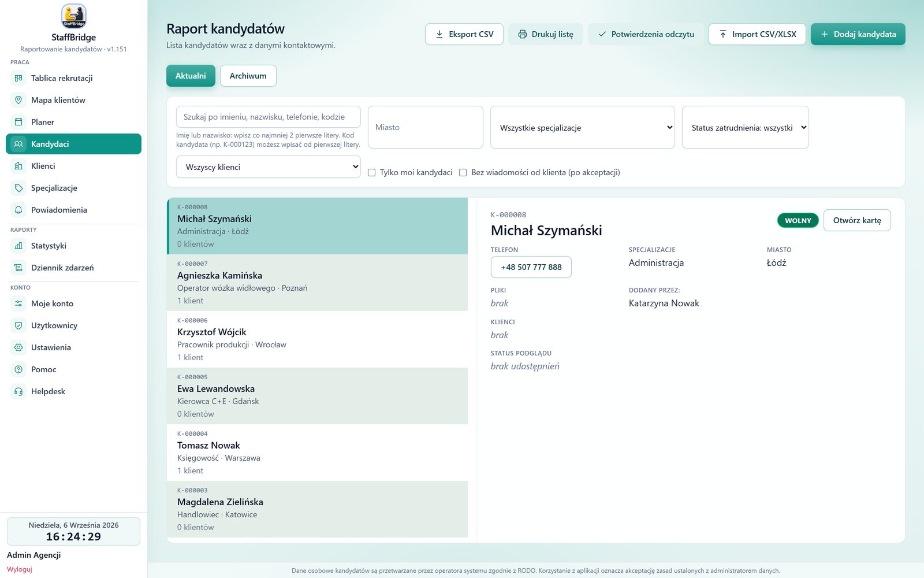This screenshot has height=578, width=924.
Task: Focus the name search input field
Action: click(x=269, y=117)
